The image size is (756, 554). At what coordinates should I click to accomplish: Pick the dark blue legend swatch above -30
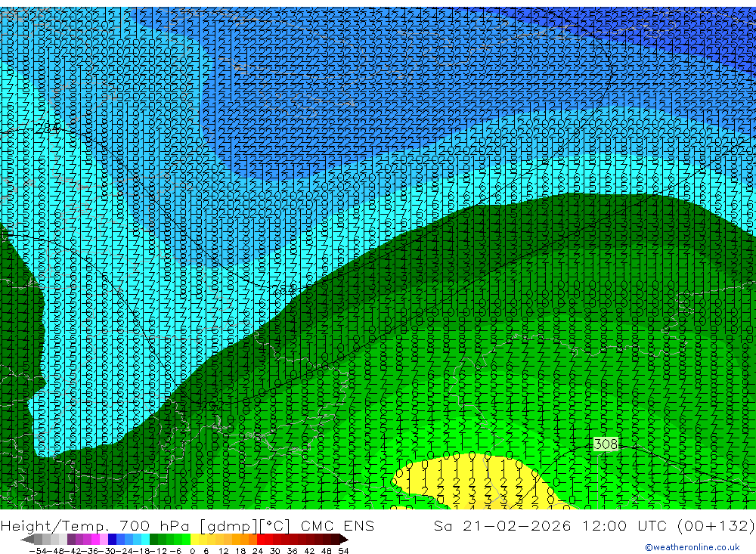click(113, 540)
